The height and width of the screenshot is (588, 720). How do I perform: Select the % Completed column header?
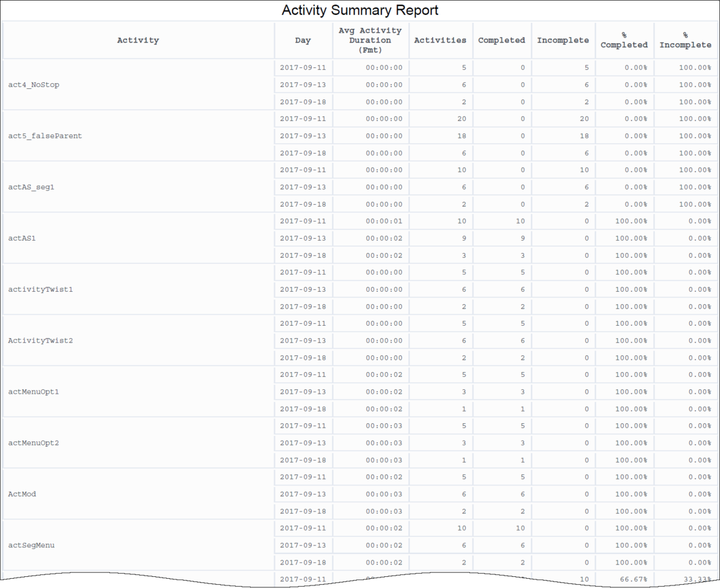tap(624, 41)
